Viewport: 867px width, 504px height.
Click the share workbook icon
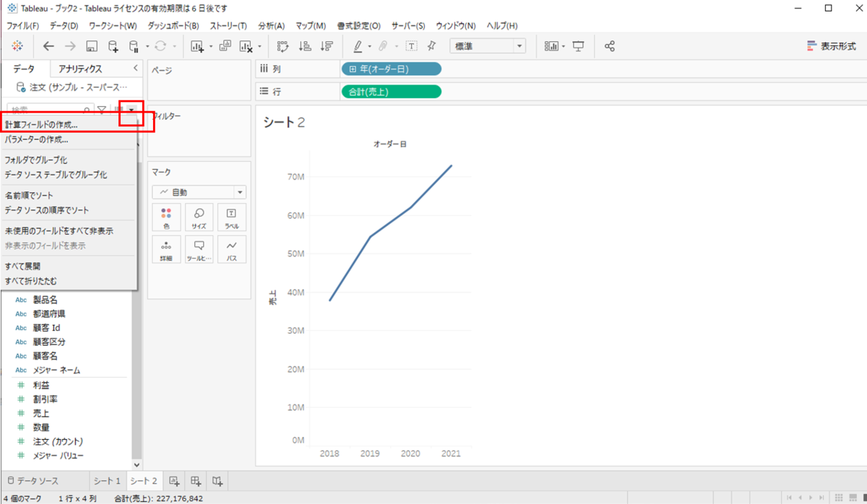click(x=609, y=45)
